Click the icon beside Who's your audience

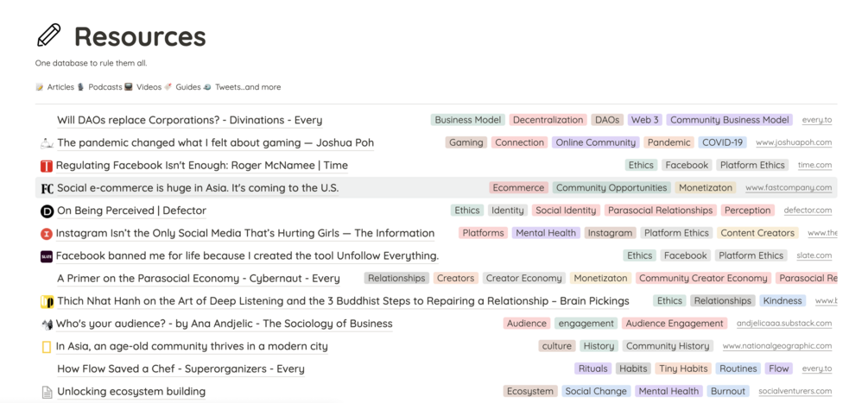tap(47, 324)
